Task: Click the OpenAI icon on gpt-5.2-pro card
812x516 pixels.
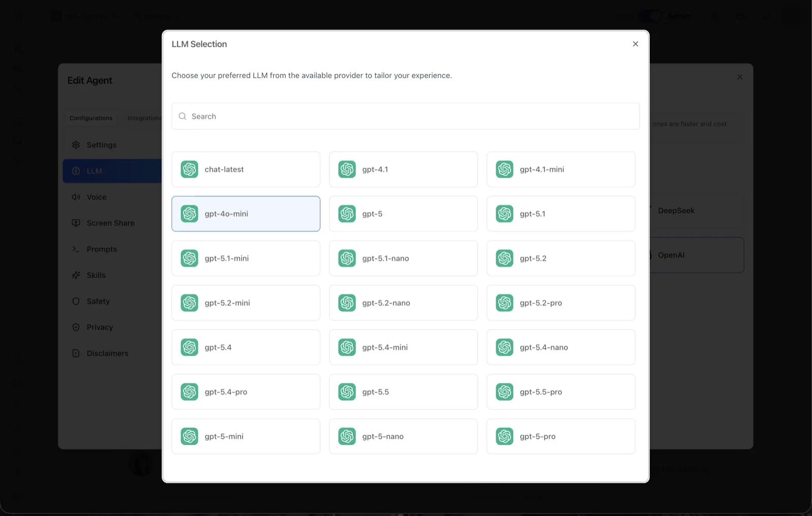Action: click(504, 303)
